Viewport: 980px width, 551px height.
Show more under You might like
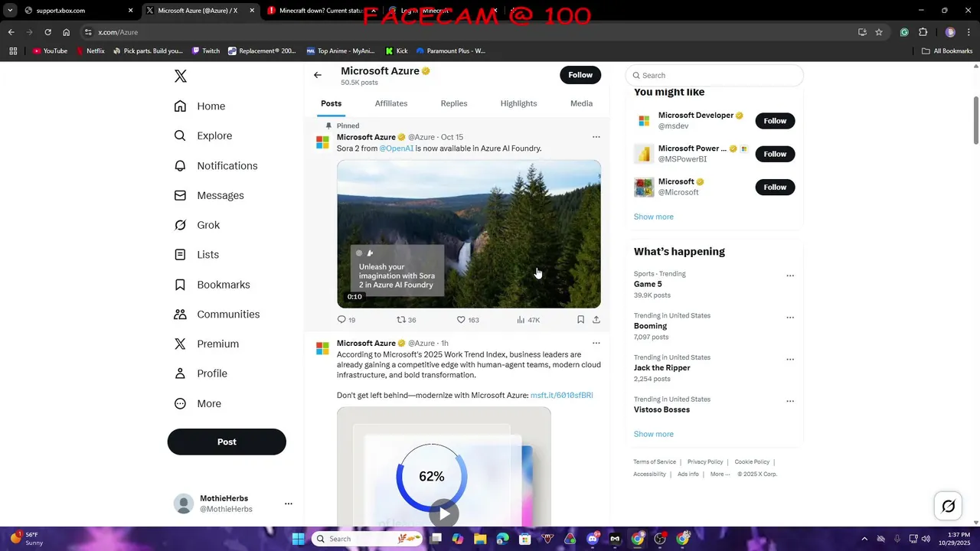(x=653, y=217)
